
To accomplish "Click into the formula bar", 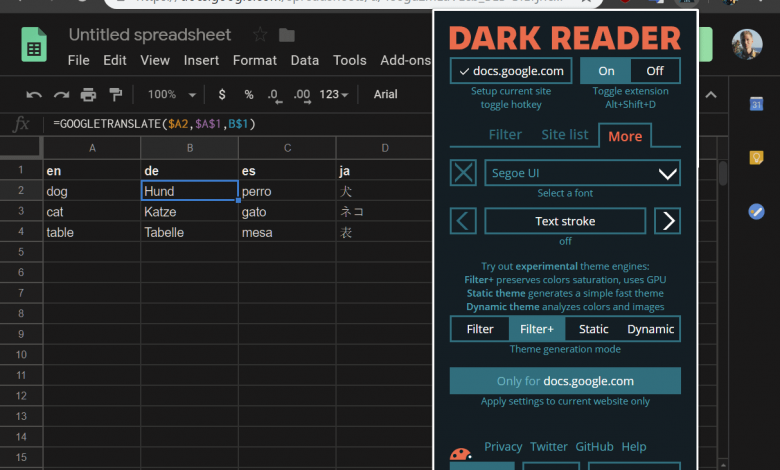I will pos(239,124).
